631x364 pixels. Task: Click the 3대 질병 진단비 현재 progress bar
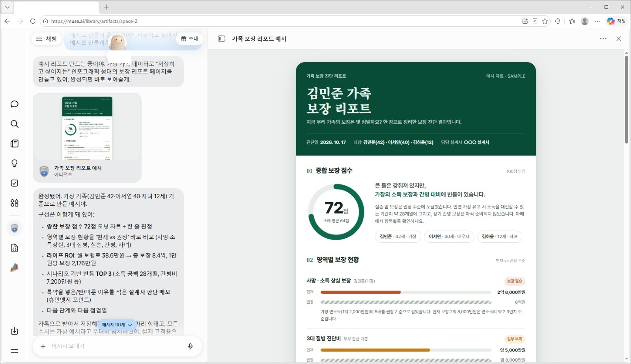coord(406,350)
